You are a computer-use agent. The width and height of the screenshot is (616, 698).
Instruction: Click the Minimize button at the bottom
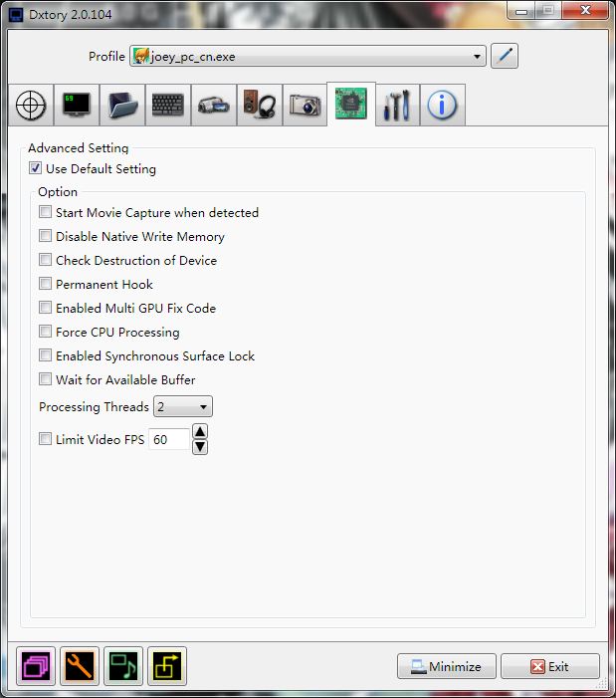[447, 666]
